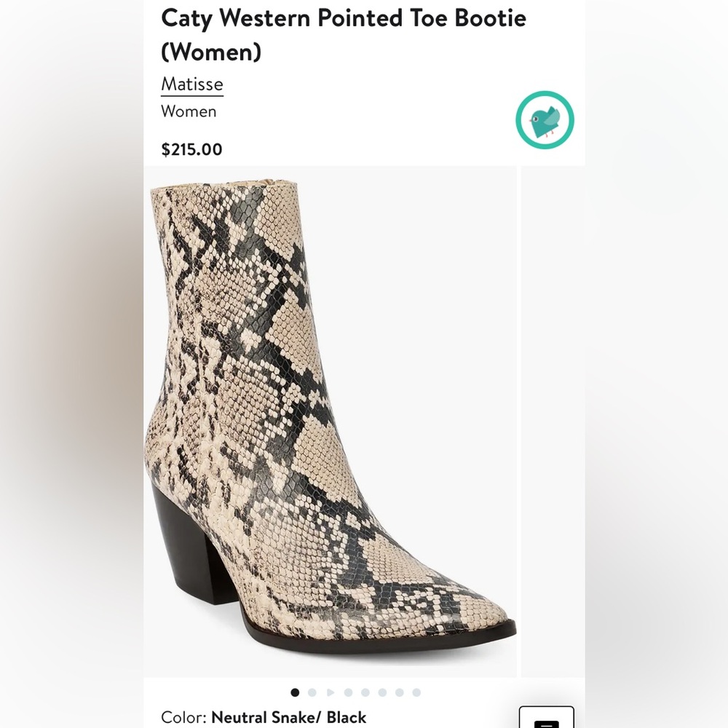Click the first carousel dot indicator

294,692
